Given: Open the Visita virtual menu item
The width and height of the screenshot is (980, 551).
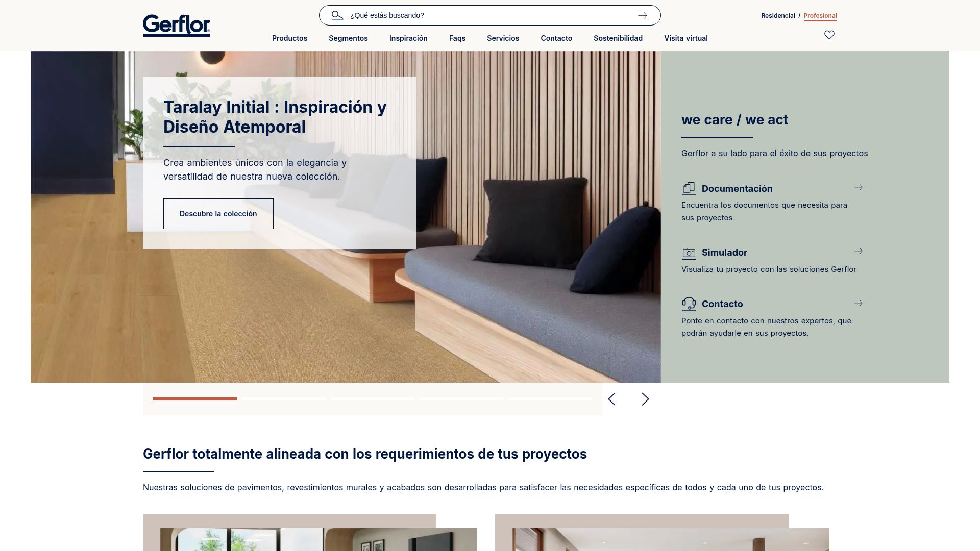Looking at the screenshot, I should coord(686,38).
